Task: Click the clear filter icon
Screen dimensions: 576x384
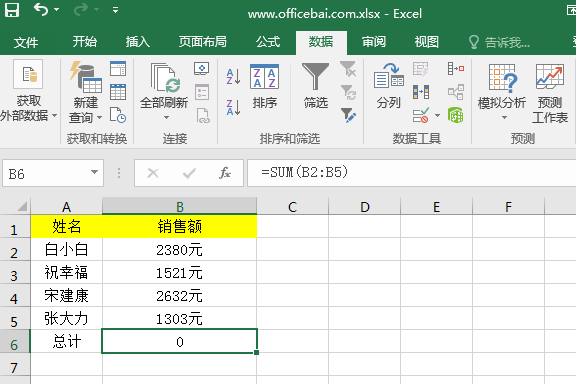Action: point(348,69)
